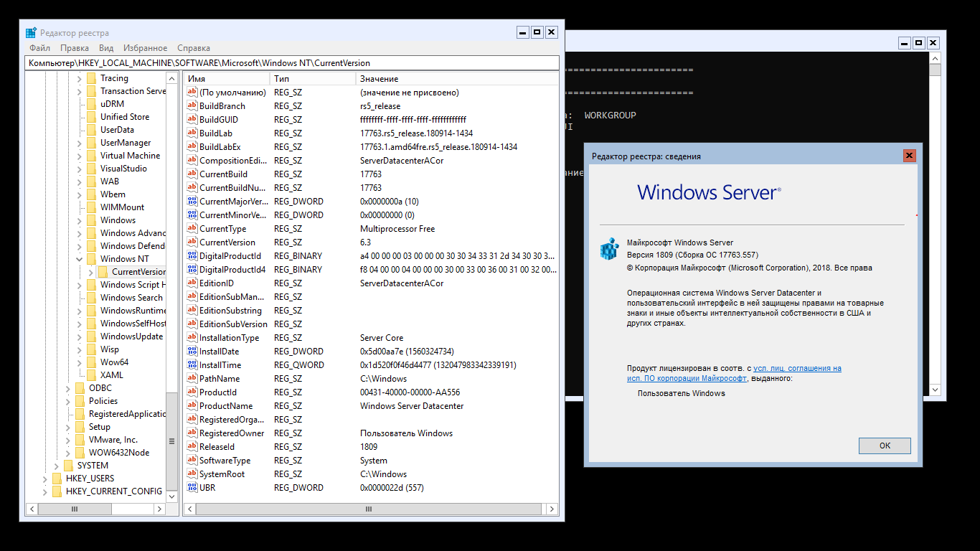Click the tree pane vertical scrollbar thumb

171,441
